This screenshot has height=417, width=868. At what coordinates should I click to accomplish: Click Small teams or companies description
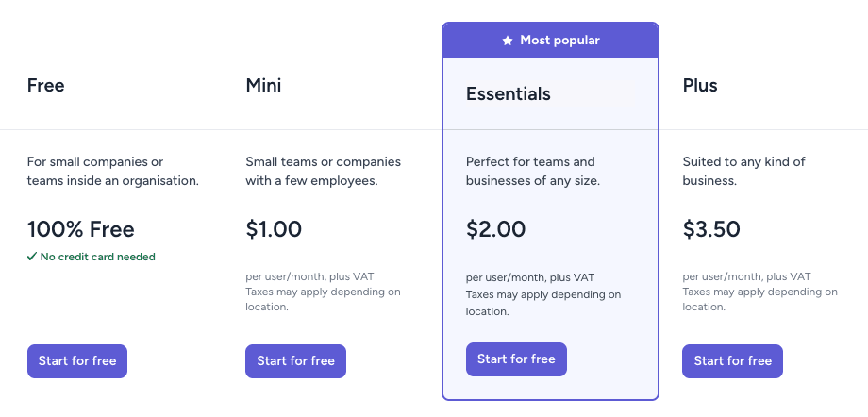tap(323, 171)
